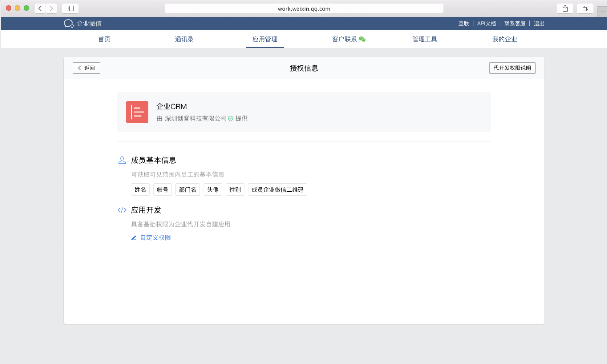Open the 管理工具 tab
607x364 pixels.
point(424,39)
